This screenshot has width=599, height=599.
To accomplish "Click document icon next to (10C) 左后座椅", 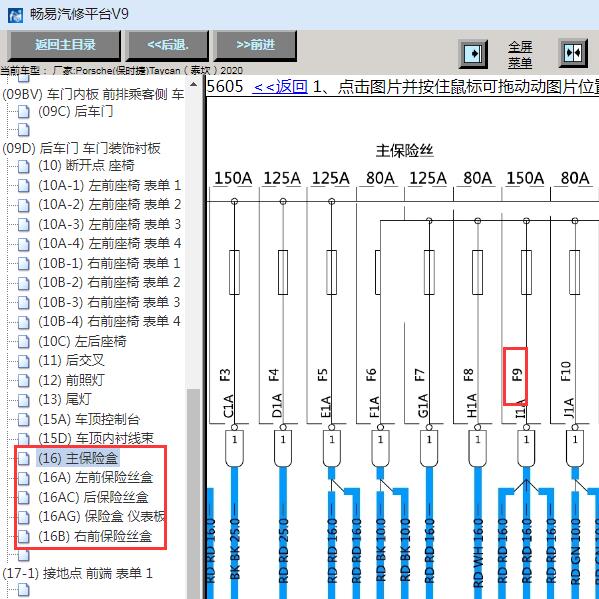I will click(x=23, y=342).
